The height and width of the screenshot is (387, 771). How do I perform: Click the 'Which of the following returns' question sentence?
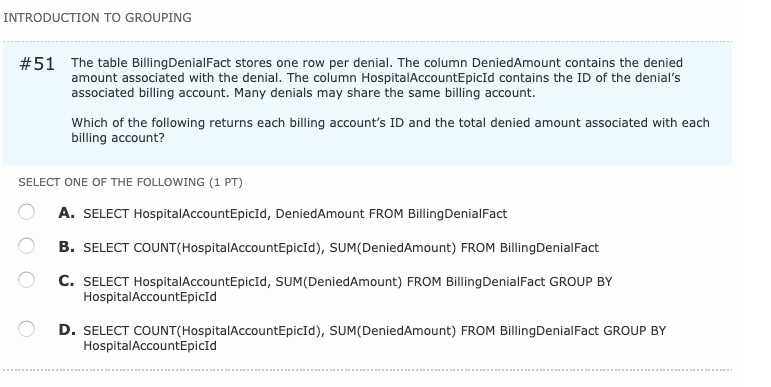pos(390,130)
